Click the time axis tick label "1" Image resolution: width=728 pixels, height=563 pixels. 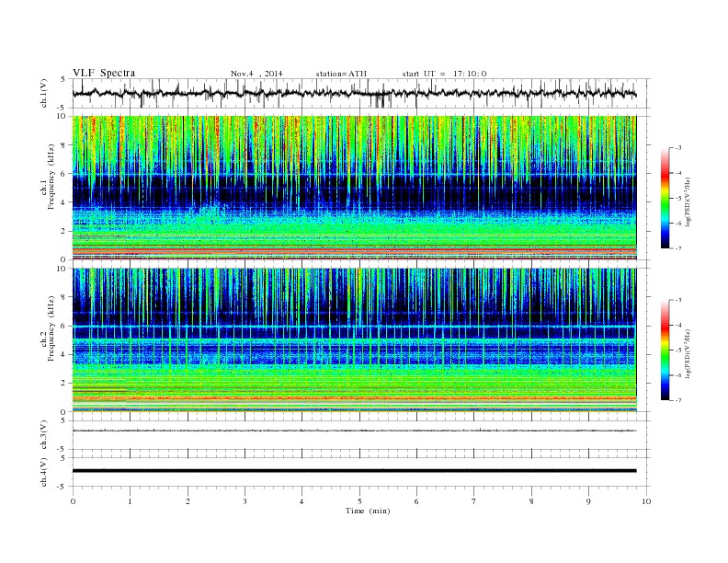(x=130, y=501)
